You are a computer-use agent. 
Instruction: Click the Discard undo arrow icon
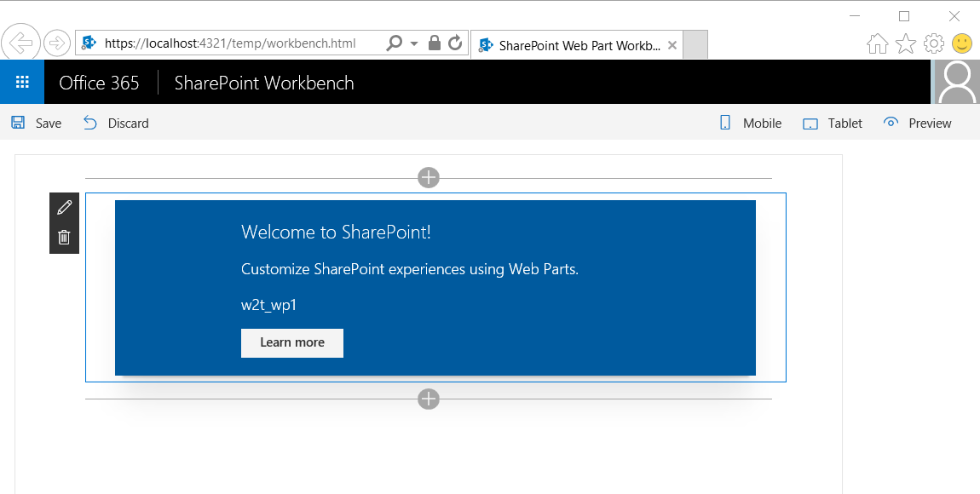pyautogui.click(x=90, y=123)
